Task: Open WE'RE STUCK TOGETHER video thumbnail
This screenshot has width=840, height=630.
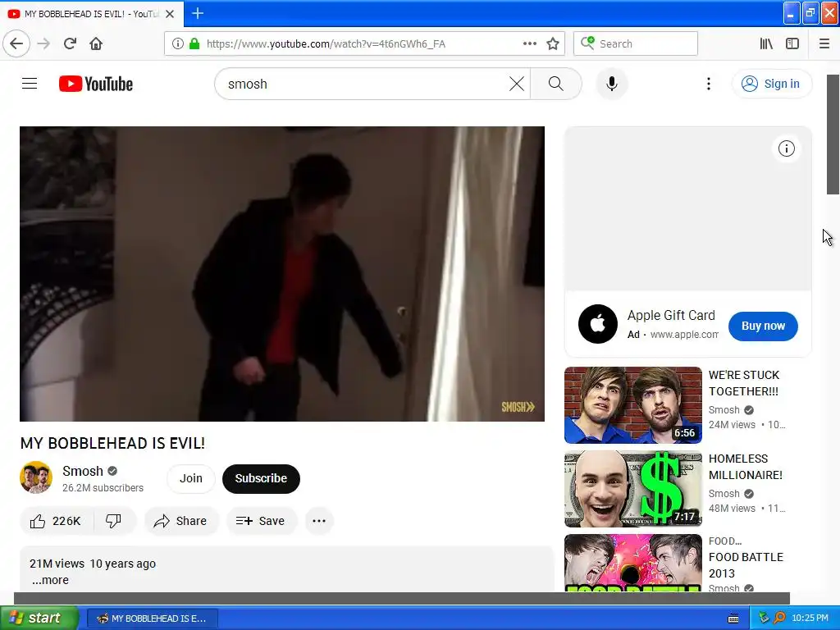Action: click(633, 405)
